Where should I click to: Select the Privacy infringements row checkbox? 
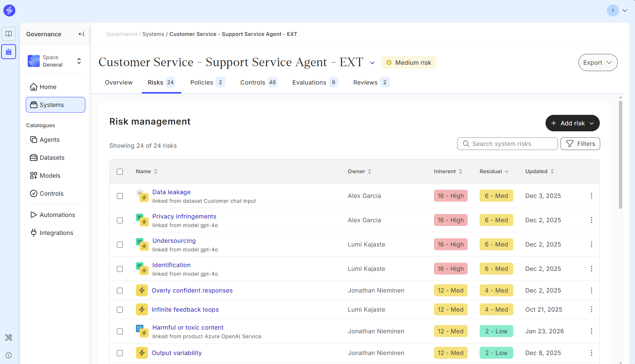click(120, 220)
